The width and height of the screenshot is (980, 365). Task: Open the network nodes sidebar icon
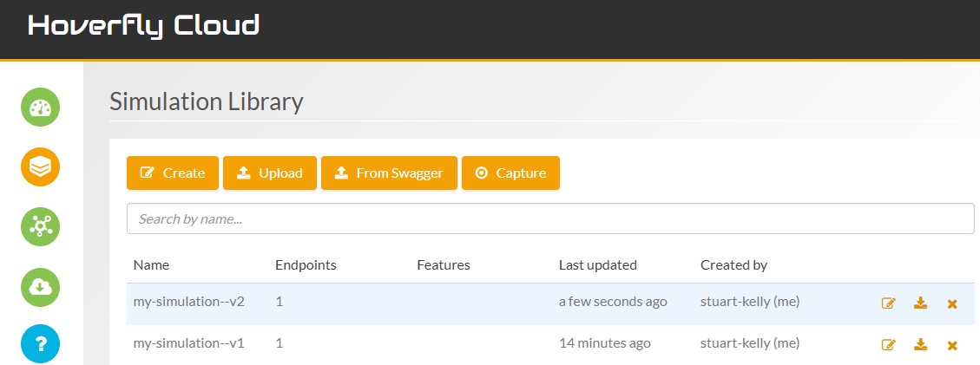(x=40, y=226)
